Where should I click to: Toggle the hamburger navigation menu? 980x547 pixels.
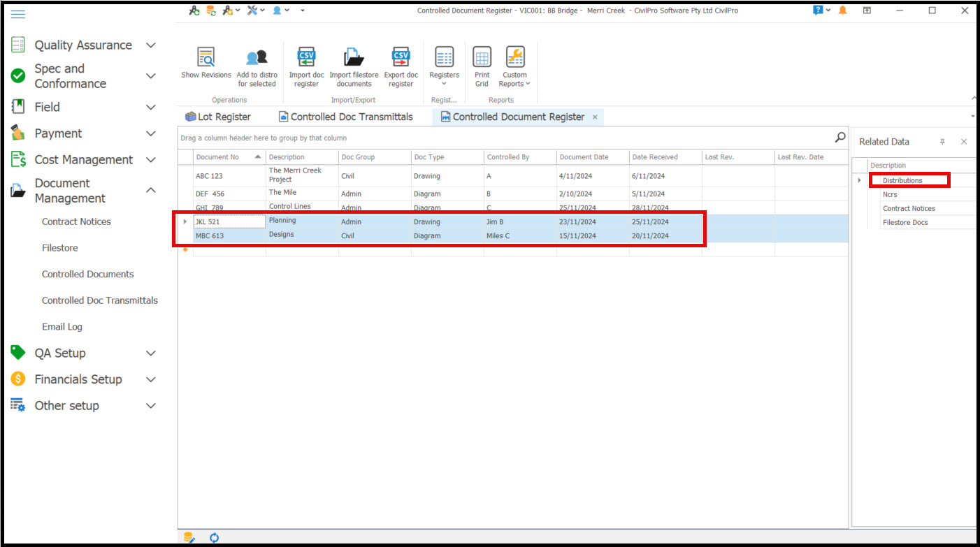[x=18, y=14]
